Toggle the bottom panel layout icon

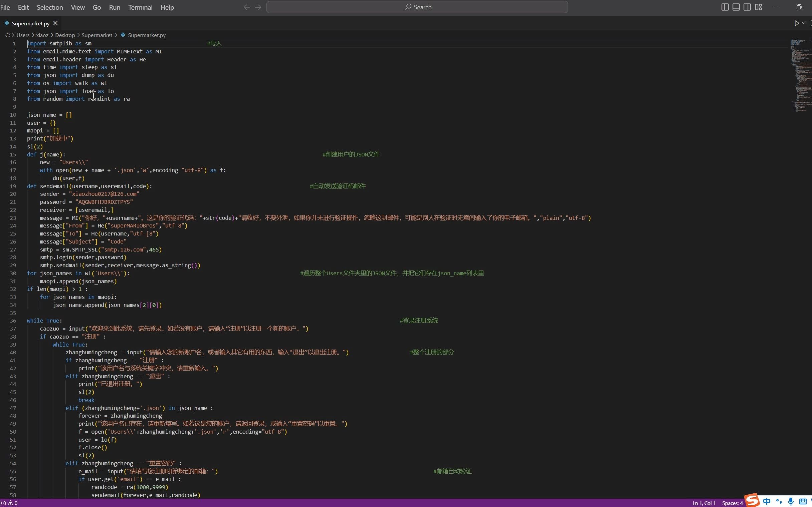736,7
